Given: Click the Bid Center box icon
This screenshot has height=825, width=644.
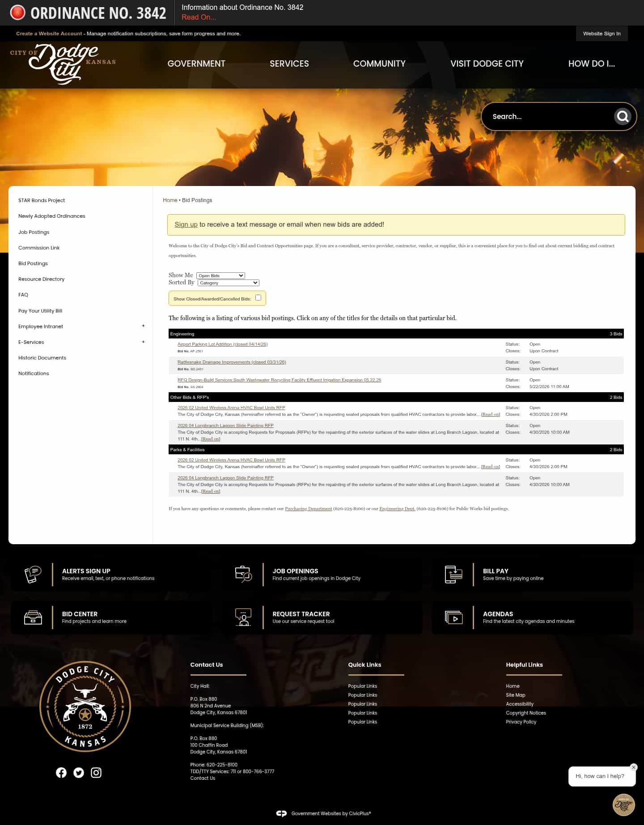Looking at the screenshot, I should pos(33,617).
